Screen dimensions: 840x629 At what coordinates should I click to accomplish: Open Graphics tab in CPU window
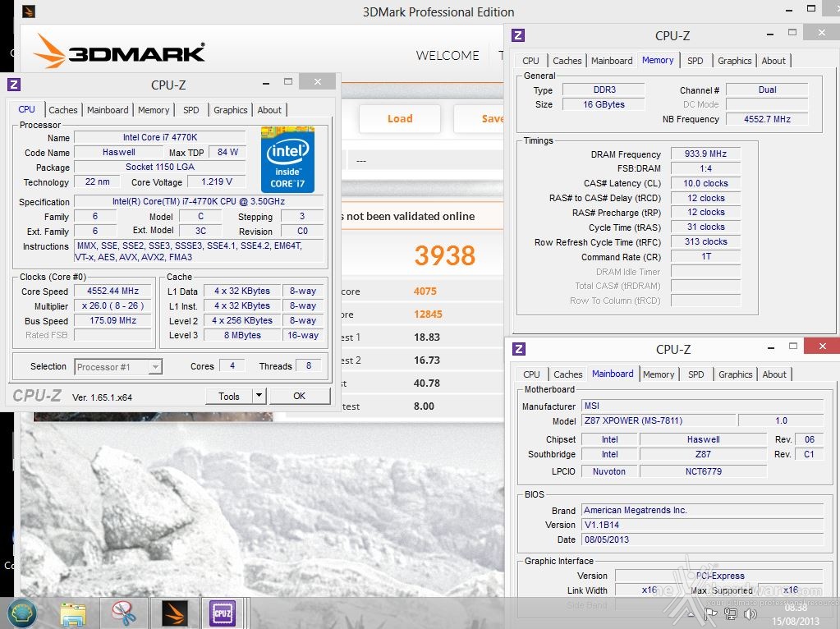point(231,110)
